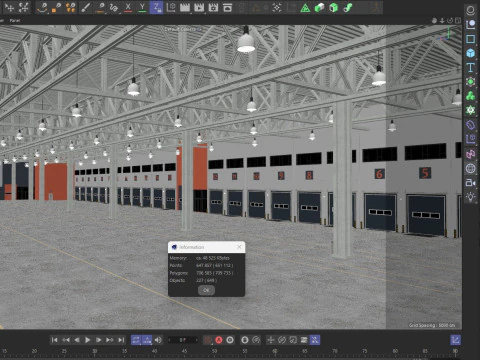This screenshot has width=480, height=360.
Task: Click the coordinate system icon next to Z
Action: (x=171, y=7)
